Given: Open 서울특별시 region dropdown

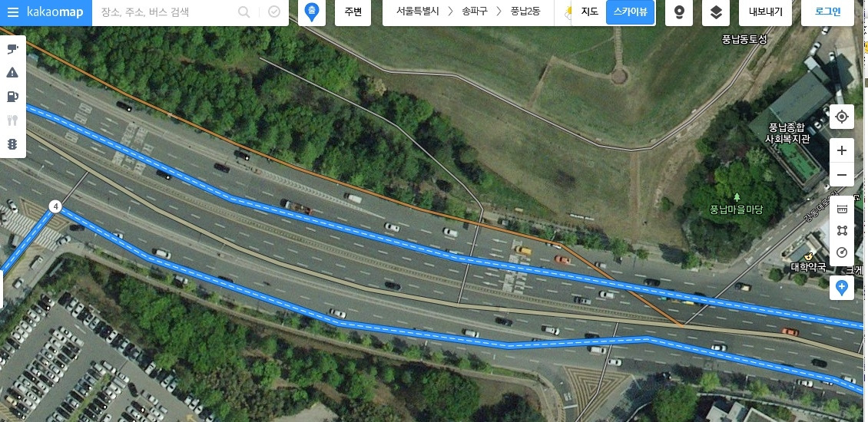Looking at the screenshot, I should [417, 12].
